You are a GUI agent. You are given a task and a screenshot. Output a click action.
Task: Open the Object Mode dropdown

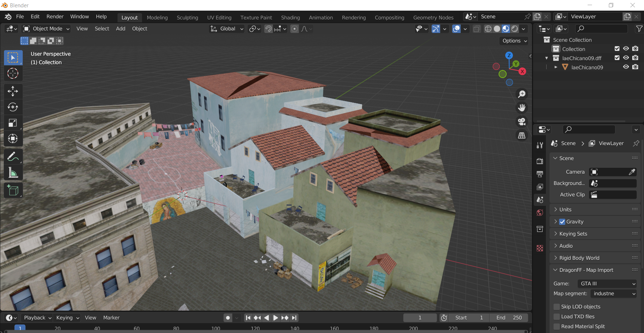(x=46, y=29)
